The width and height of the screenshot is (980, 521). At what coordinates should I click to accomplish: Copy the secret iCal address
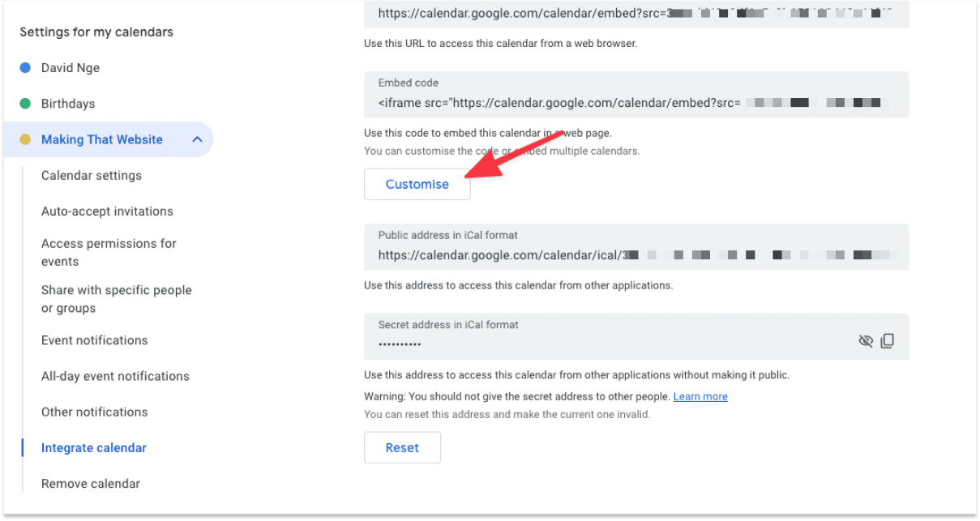888,340
